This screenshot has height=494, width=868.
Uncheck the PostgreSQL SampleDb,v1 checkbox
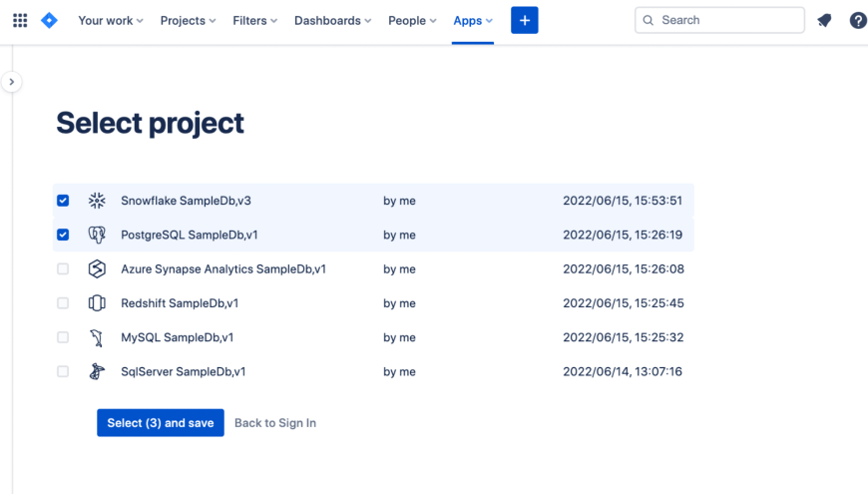point(63,236)
